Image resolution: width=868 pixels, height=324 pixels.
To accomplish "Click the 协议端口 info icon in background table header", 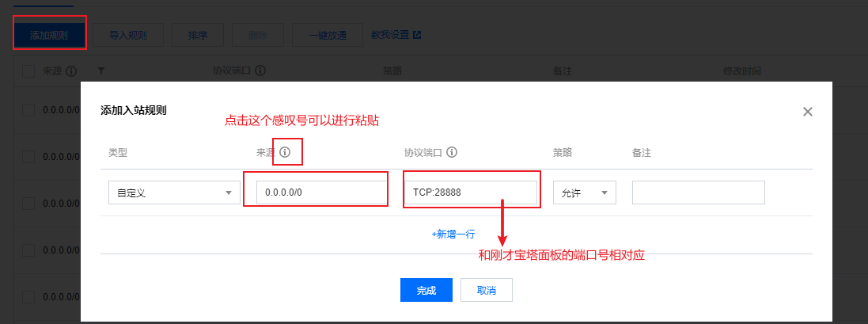I will pyautogui.click(x=260, y=71).
